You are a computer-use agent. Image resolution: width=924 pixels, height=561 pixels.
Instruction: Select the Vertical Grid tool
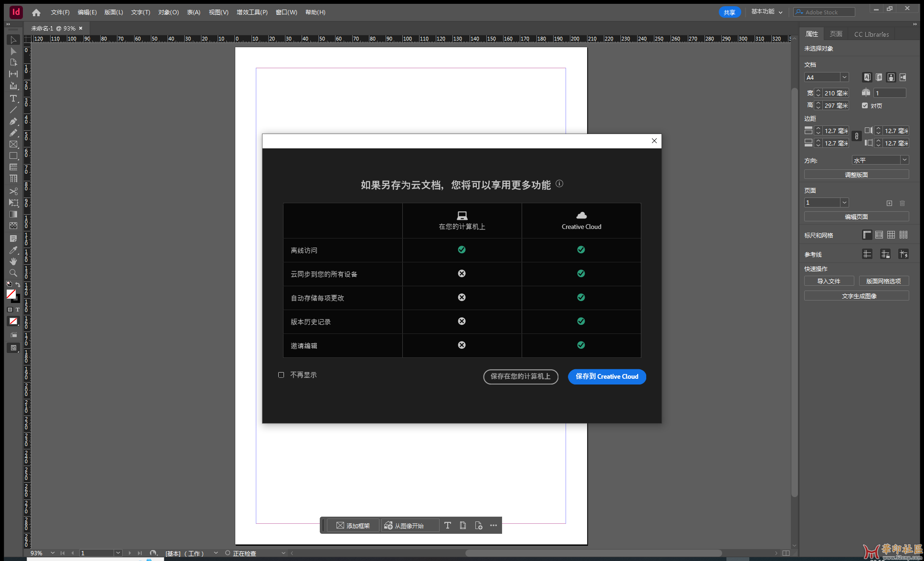click(13, 179)
